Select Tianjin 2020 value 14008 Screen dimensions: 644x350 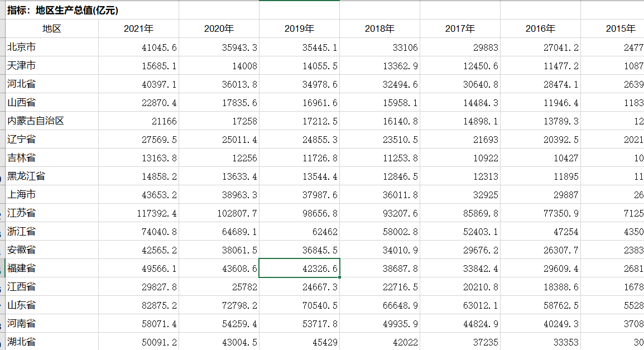[x=219, y=66]
